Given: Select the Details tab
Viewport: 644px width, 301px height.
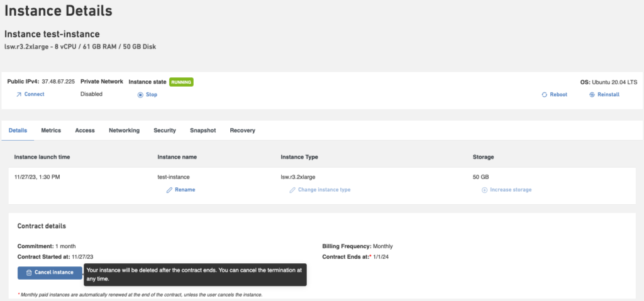Looking at the screenshot, I should click(18, 131).
